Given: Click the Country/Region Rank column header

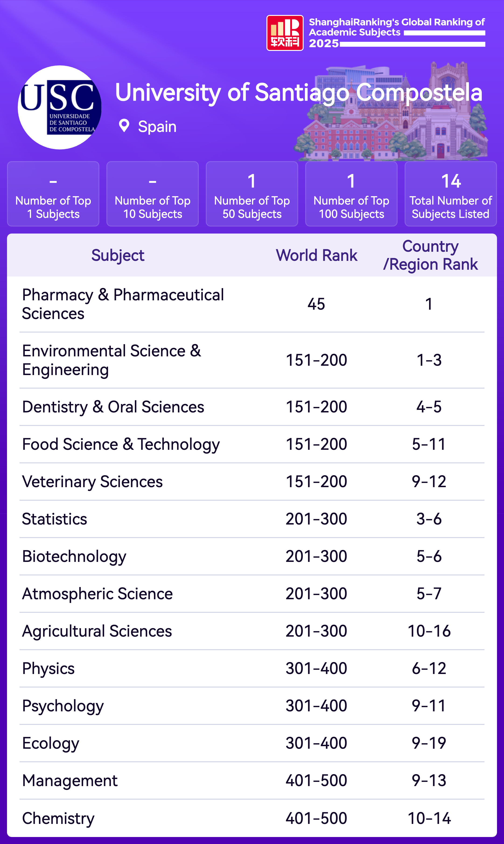Looking at the screenshot, I should [x=430, y=255].
